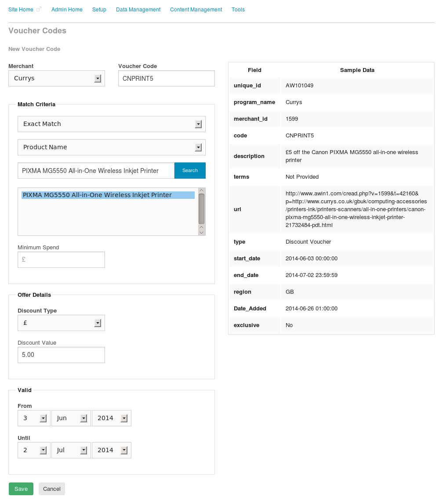The height and width of the screenshot is (504, 443).
Task: Go to the Tools menu
Action: [x=238, y=10]
